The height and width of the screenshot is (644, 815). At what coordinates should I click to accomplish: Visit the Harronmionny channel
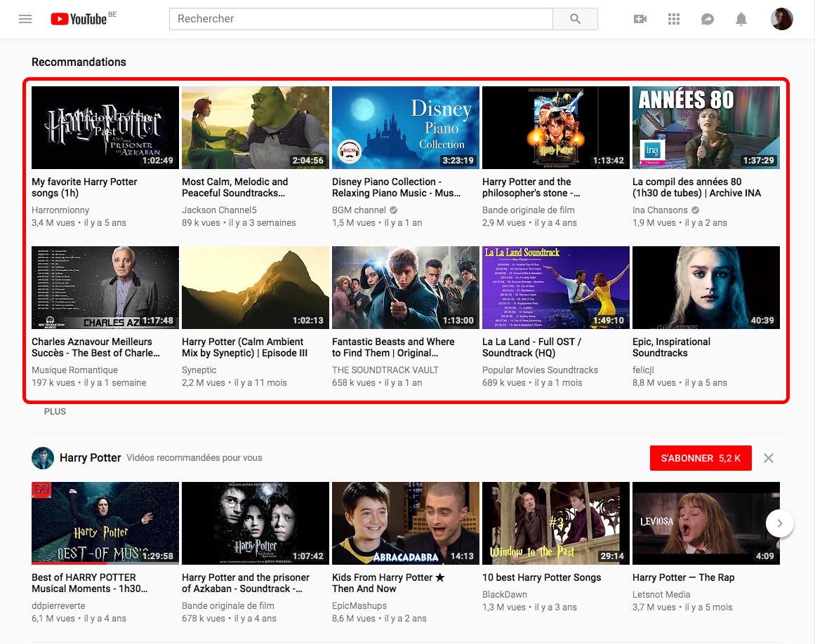click(60, 210)
